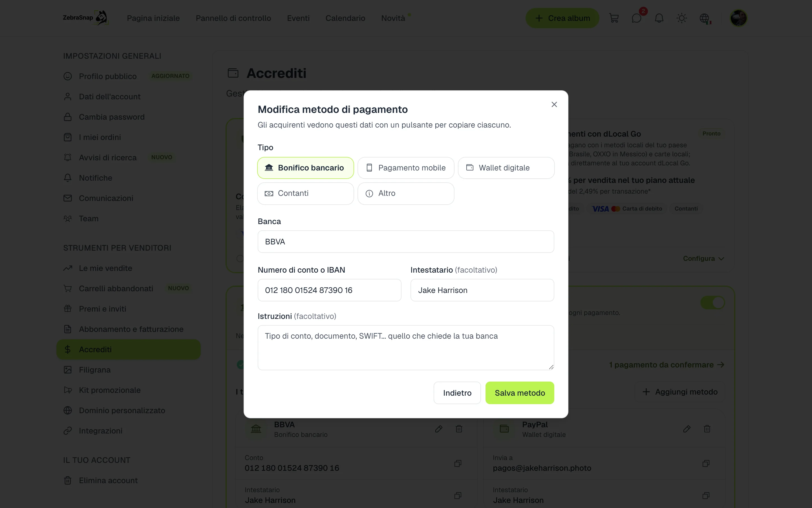Open the Eventi menu item

[298, 18]
